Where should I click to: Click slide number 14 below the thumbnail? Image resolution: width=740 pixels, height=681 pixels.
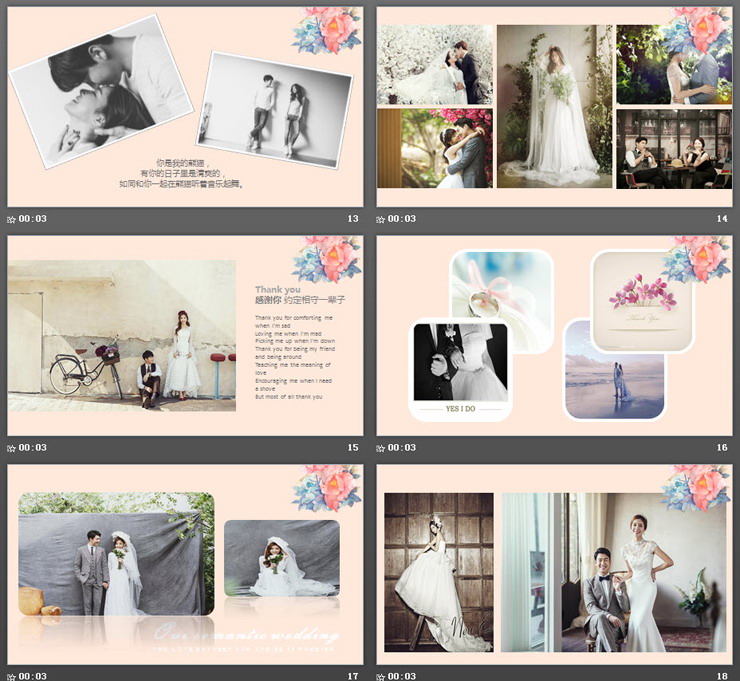point(722,219)
